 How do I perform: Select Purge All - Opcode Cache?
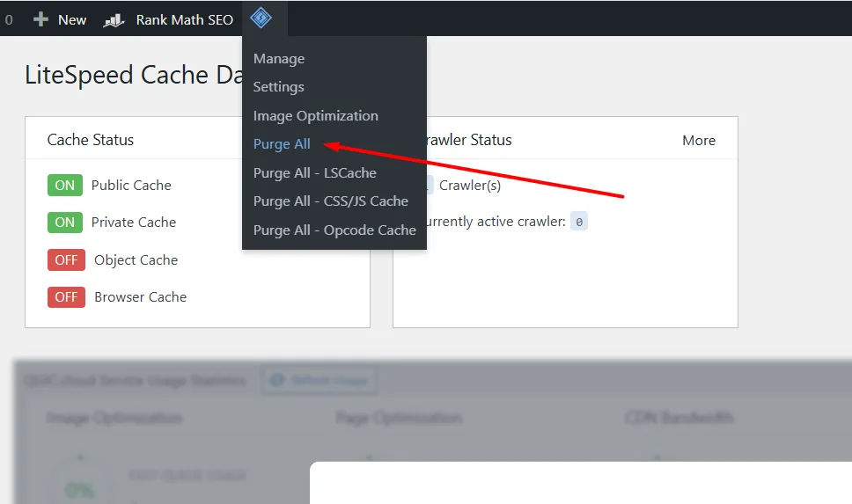pos(334,230)
